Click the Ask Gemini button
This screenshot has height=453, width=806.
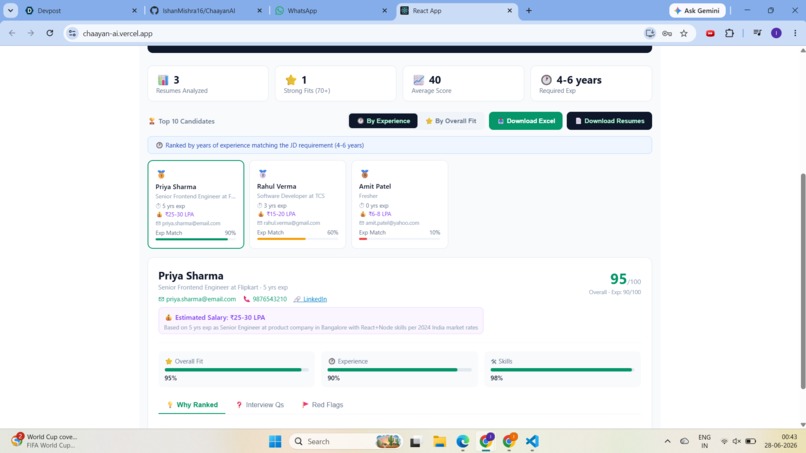[x=698, y=10]
